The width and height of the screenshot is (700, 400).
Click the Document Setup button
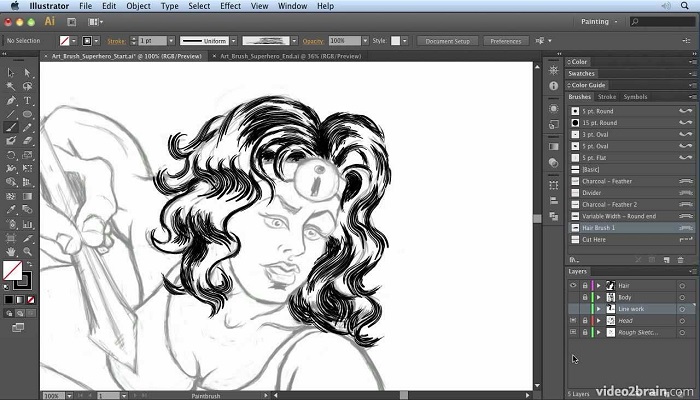pyautogui.click(x=447, y=41)
